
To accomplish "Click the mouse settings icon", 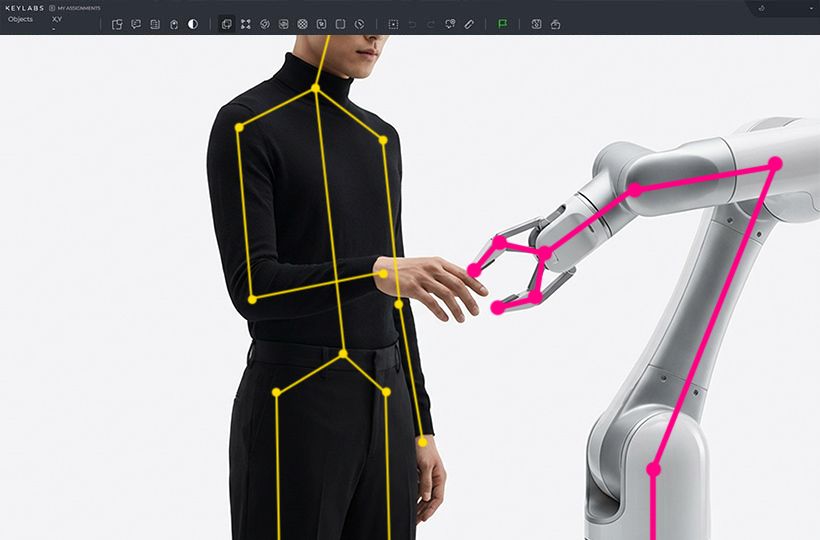I will 174,24.
